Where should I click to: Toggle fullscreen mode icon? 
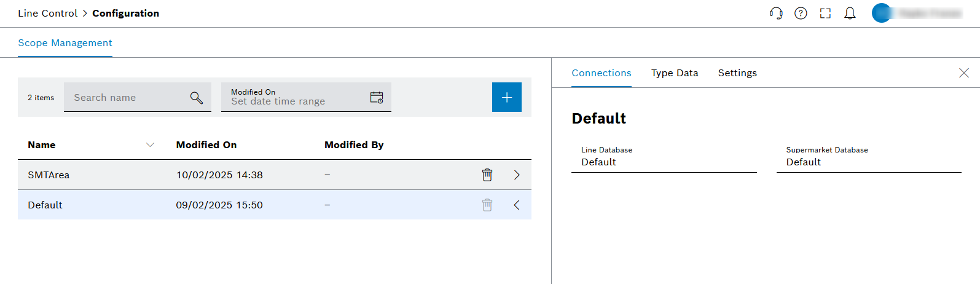pos(825,14)
